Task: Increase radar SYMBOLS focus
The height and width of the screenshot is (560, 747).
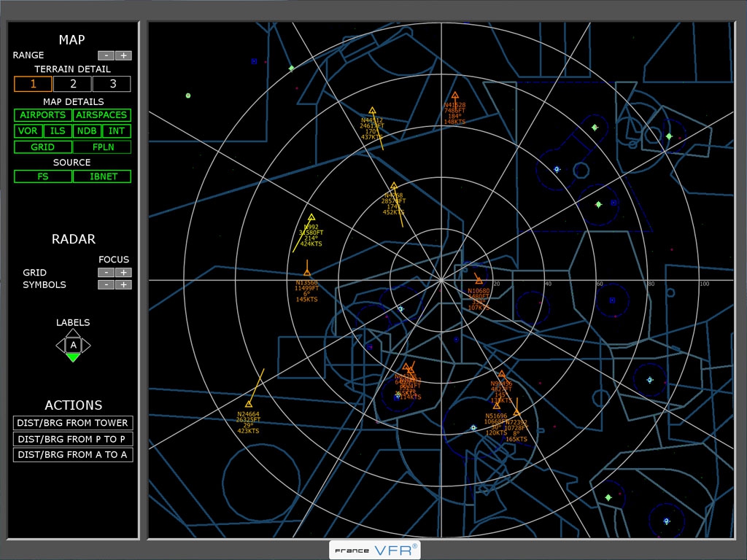Action: (123, 285)
